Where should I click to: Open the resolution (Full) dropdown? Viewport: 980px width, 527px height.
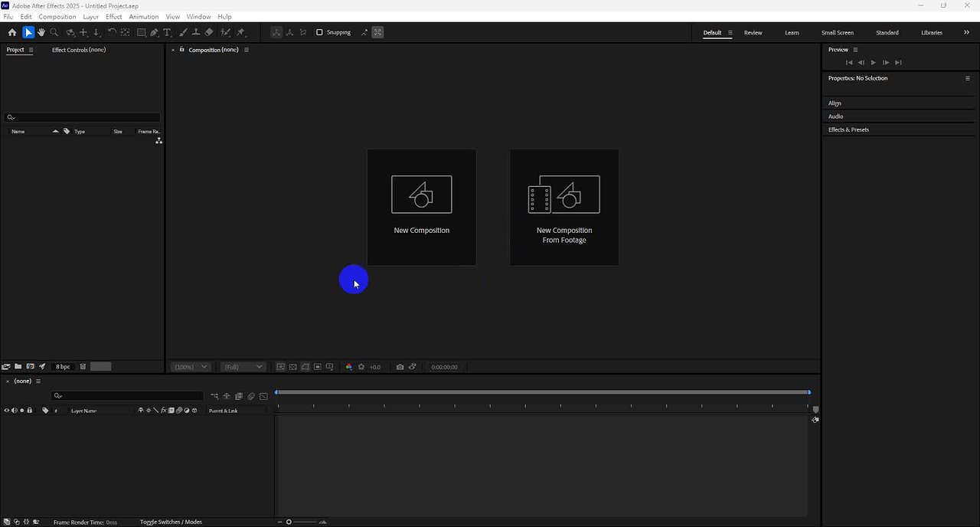(x=243, y=367)
